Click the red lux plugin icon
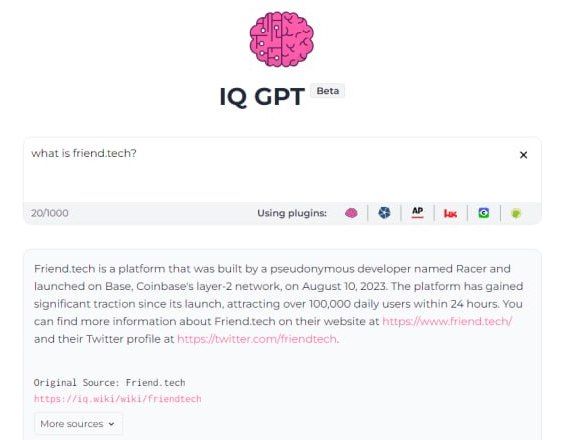 [x=450, y=214]
